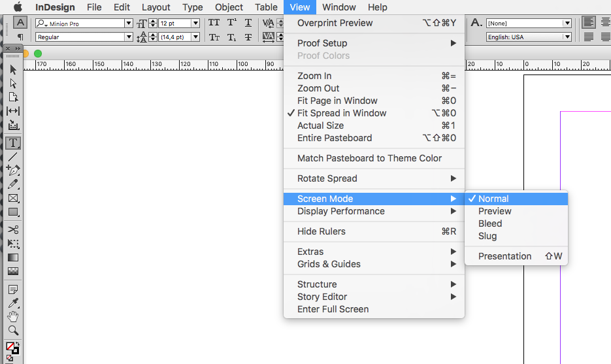The width and height of the screenshot is (611, 364).
Task: Choose Presentation screen mode
Action: 516,256
